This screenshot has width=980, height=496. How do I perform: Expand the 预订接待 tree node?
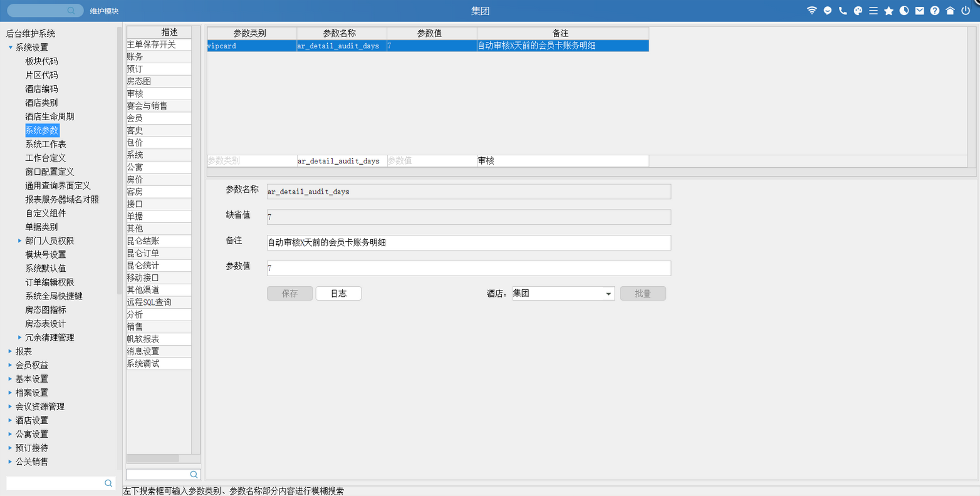point(10,447)
